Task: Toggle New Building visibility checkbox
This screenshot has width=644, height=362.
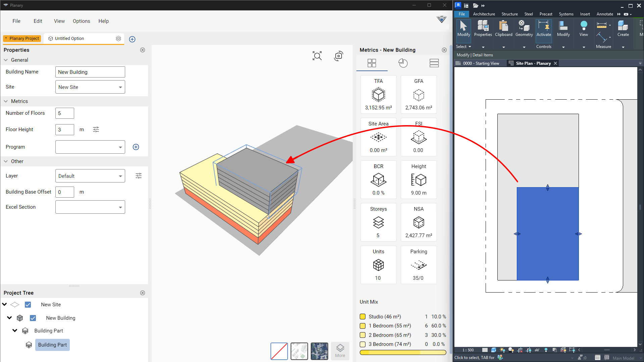Action: click(33, 318)
